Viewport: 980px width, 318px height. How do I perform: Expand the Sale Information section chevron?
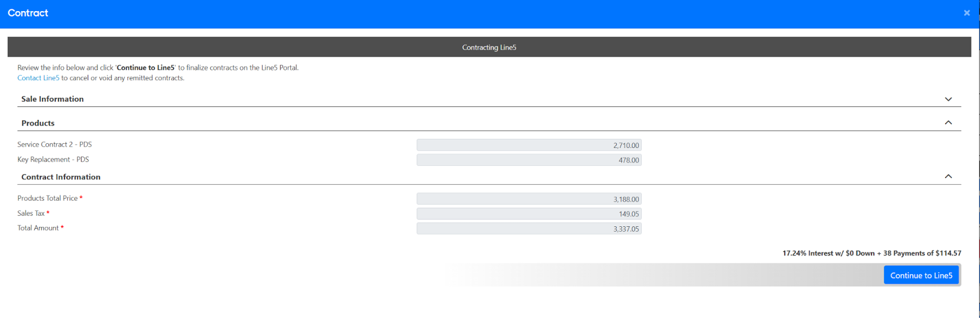948,99
